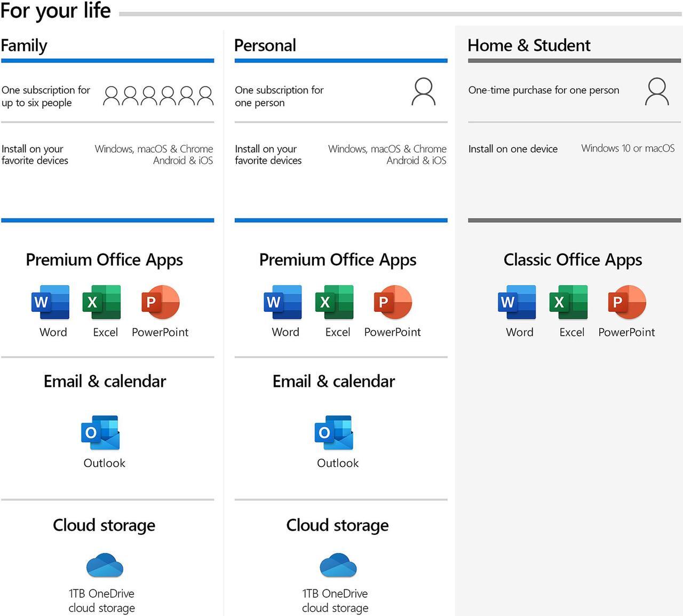Click the 'Classic Office Apps' heading

573,260
